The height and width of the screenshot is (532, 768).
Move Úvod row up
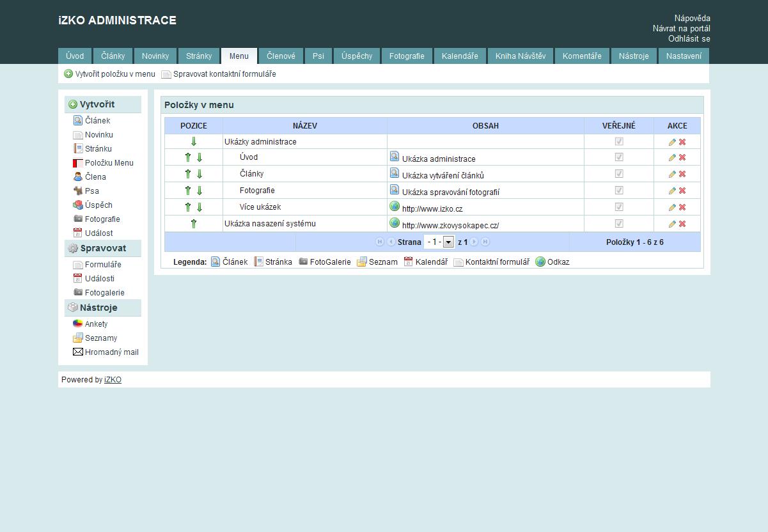coord(188,157)
